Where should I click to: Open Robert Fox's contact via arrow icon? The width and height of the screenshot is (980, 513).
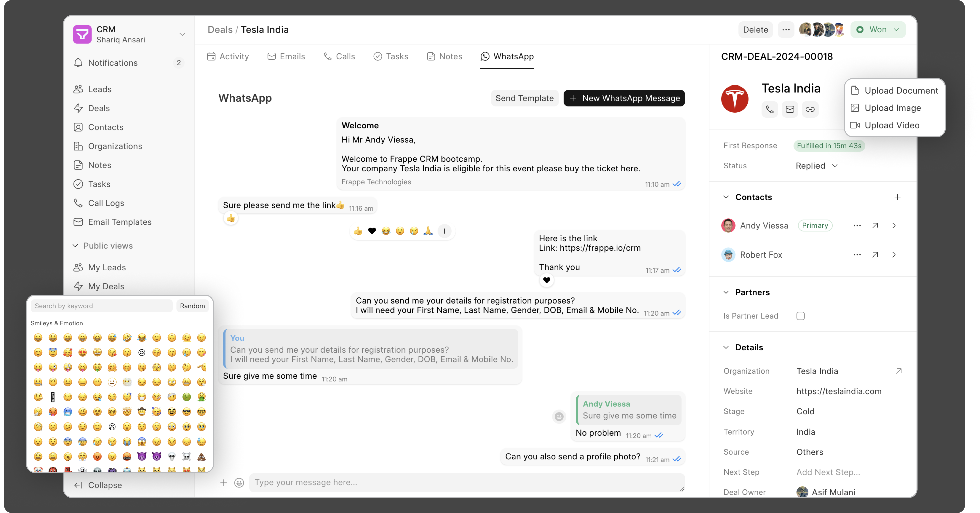click(x=875, y=254)
